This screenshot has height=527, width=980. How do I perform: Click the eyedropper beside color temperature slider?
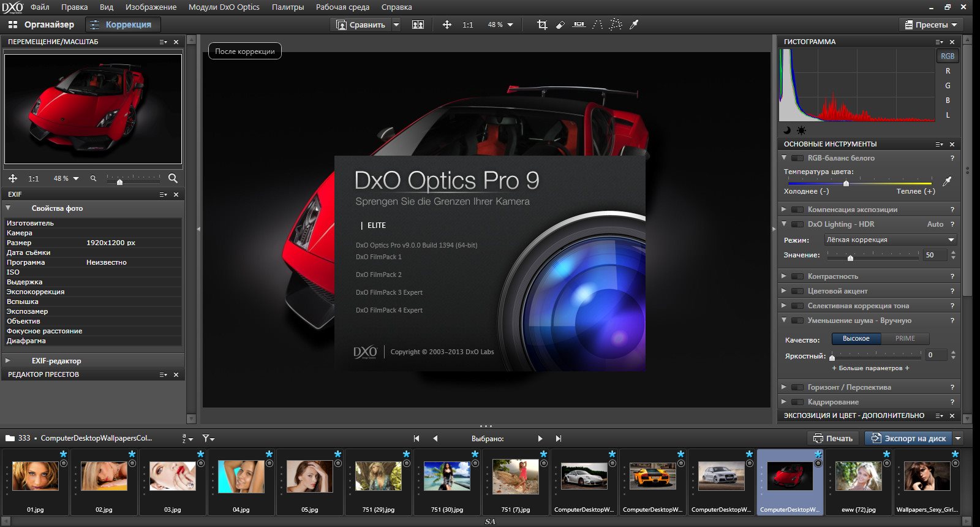pos(947,181)
